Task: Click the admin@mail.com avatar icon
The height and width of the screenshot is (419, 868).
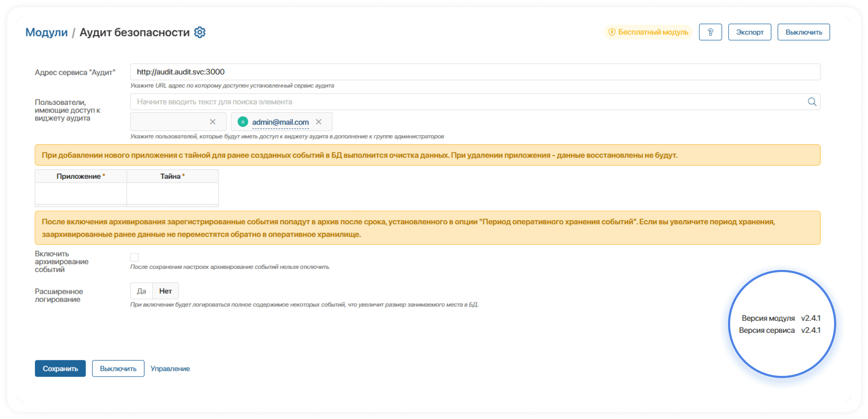Action: click(243, 122)
